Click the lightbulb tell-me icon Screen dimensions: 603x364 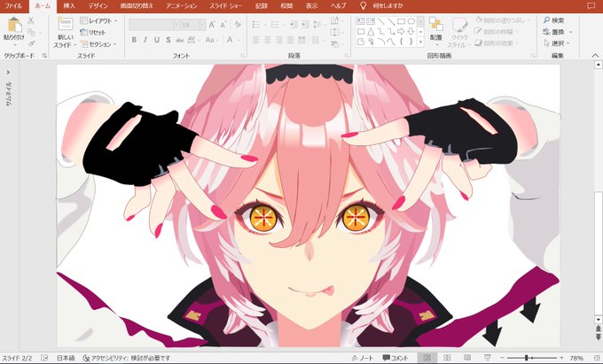click(363, 6)
